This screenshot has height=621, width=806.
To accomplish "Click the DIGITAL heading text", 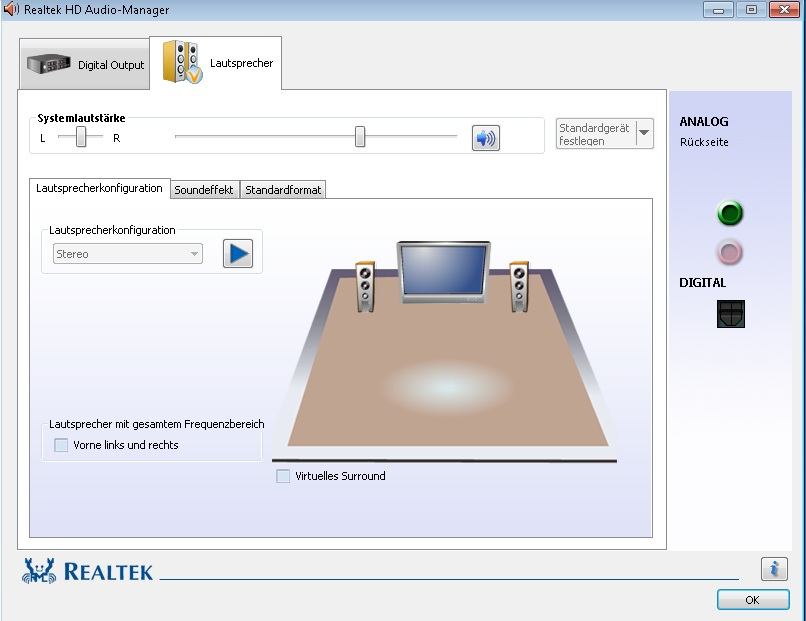I will click(702, 283).
